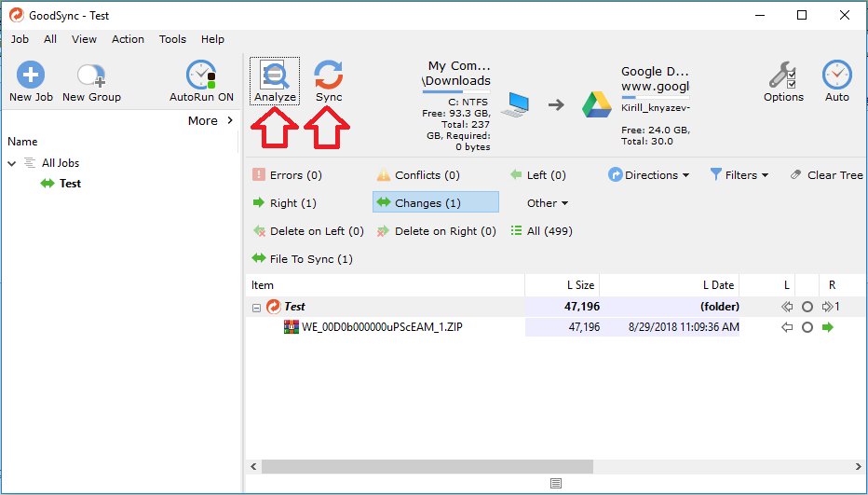Start the Sync operation
The height and width of the screenshot is (495, 868).
[328, 76]
